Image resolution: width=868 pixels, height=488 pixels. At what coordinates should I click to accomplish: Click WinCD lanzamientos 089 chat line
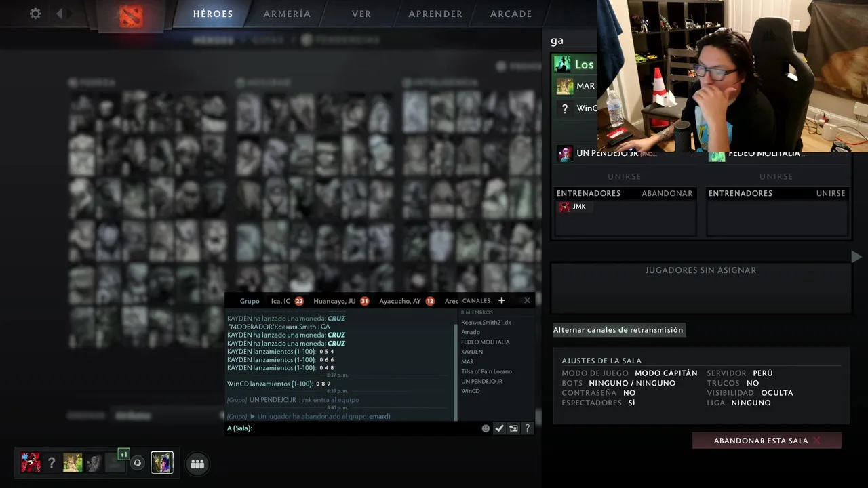[x=279, y=384]
